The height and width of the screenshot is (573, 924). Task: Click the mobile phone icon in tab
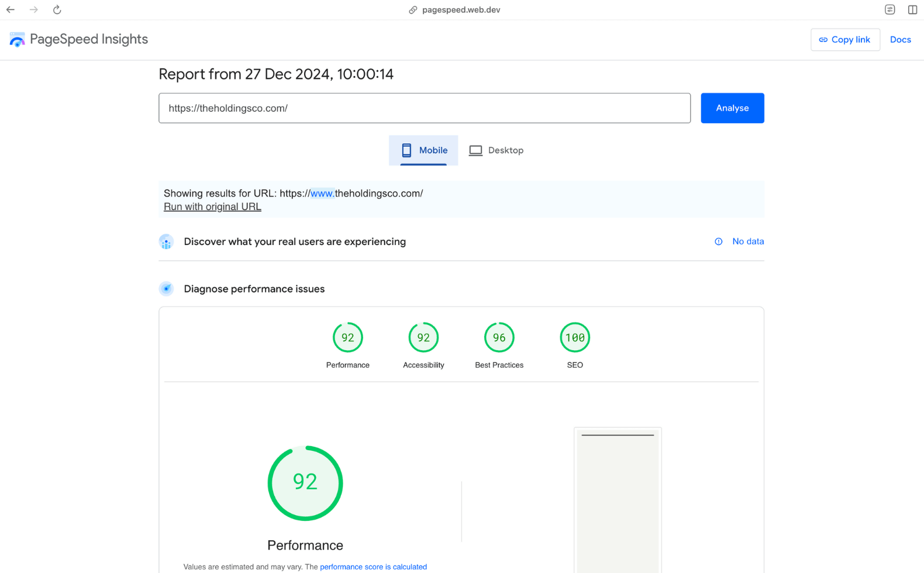[406, 150]
